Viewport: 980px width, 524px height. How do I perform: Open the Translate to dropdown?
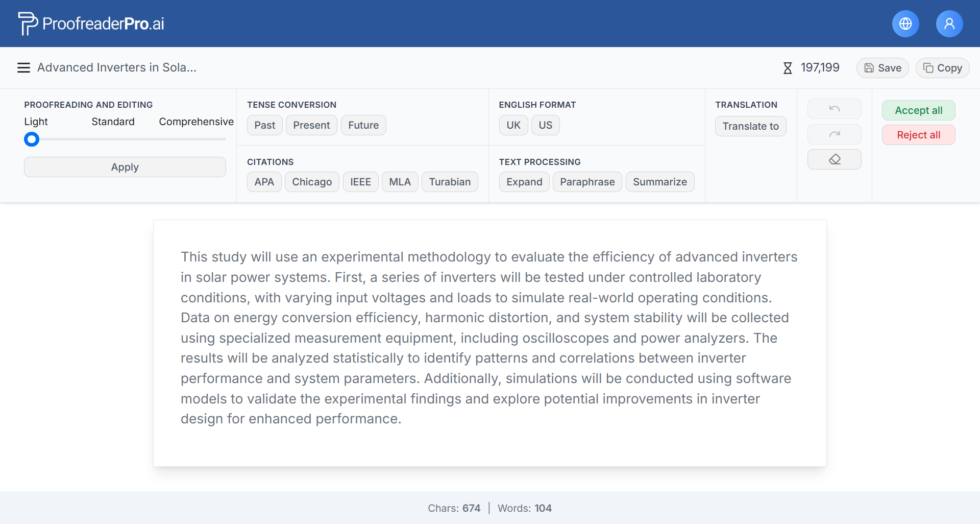[x=750, y=126]
